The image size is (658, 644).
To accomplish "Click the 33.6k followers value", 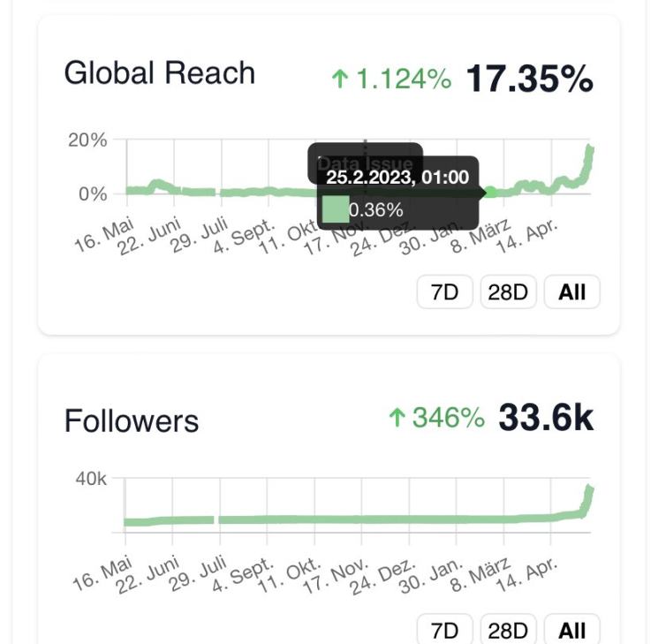I will pyautogui.click(x=546, y=417).
